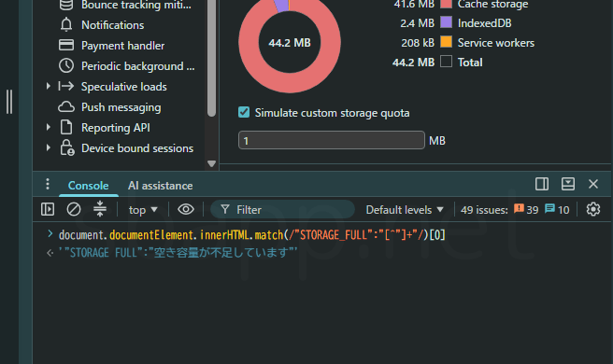Click the Notifications bell icon
Screen dimensions: 613x364
[x=66, y=24]
